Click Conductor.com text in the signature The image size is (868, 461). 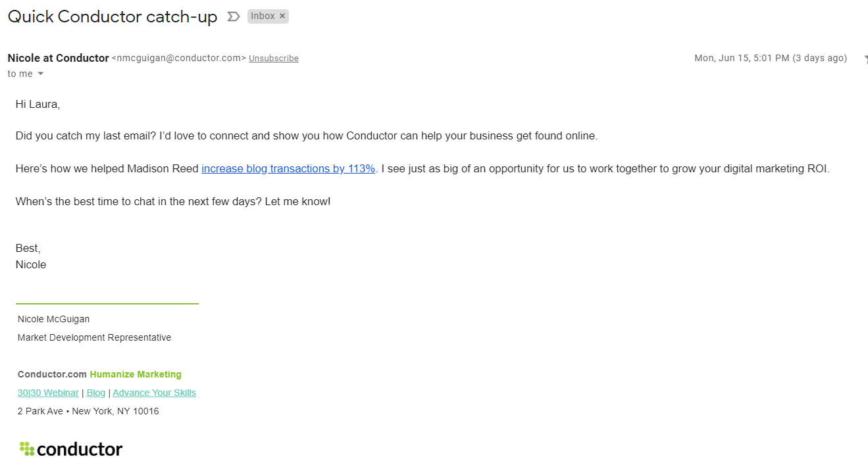(52, 374)
